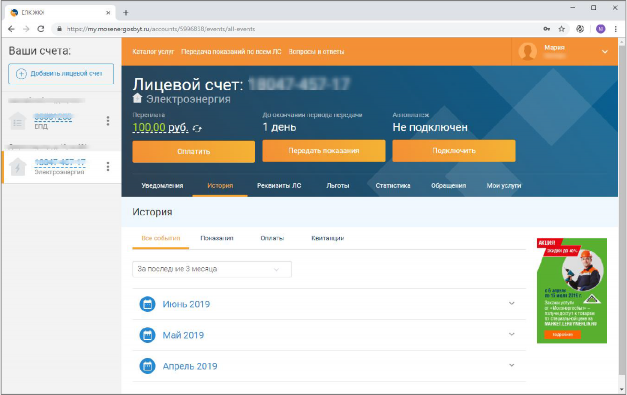Click the Не подключен autopayment status text
Image resolution: width=627 pixels, height=395 pixels.
pyautogui.click(x=430, y=127)
